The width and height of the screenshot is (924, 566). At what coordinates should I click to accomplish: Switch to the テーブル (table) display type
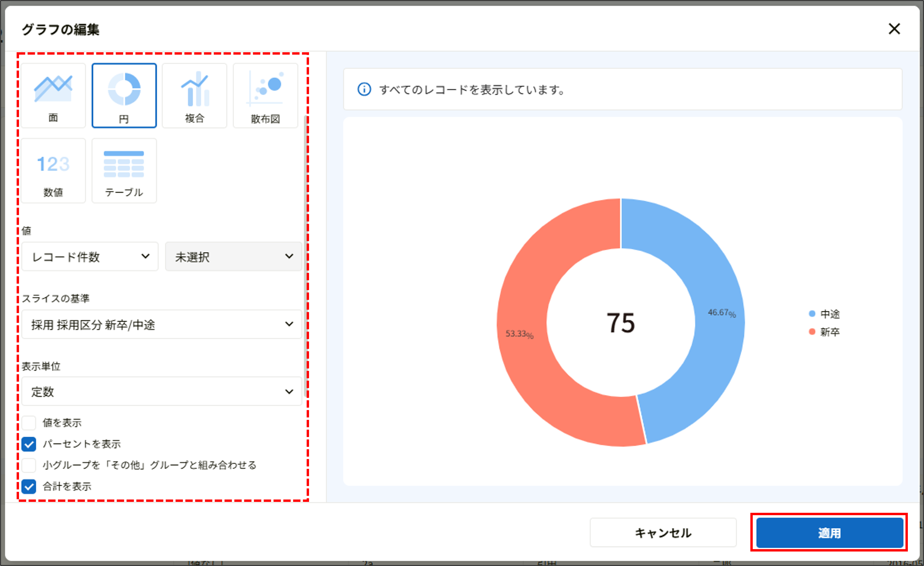[124, 170]
